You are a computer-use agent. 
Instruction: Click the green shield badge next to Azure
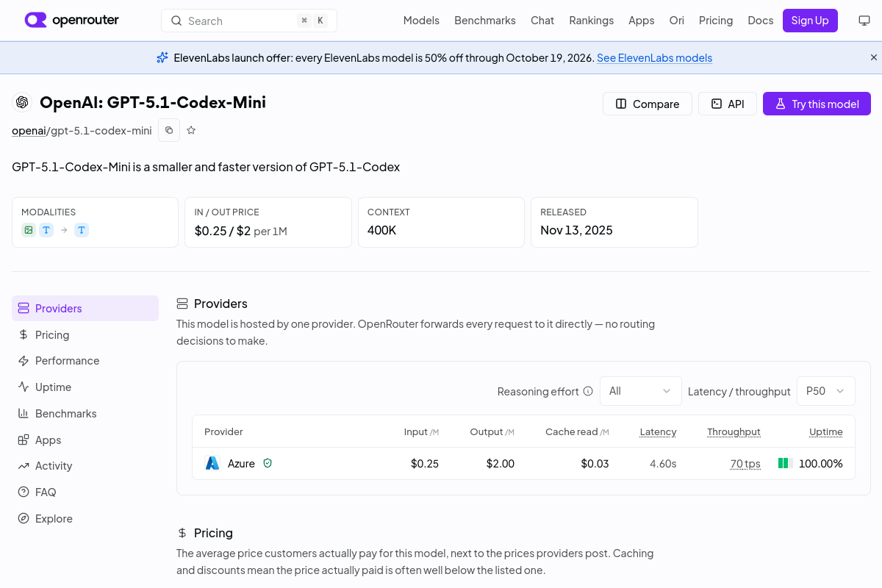click(268, 463)
